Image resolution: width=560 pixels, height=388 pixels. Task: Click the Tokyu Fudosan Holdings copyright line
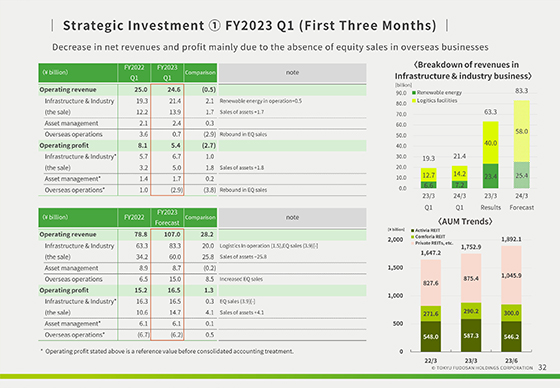point(482,368)
